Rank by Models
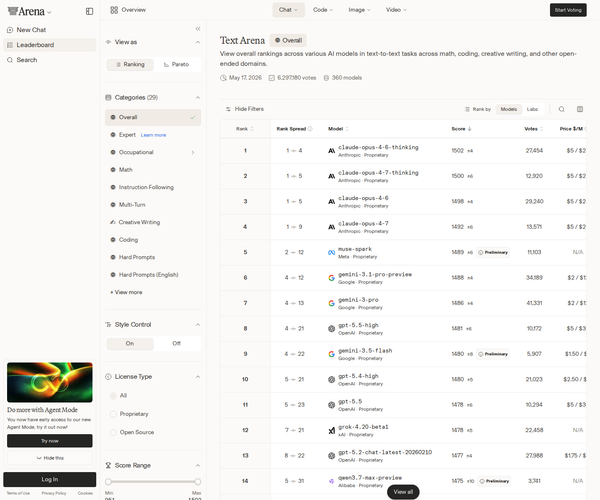This screenshot has width=600, height=500. 509,109
